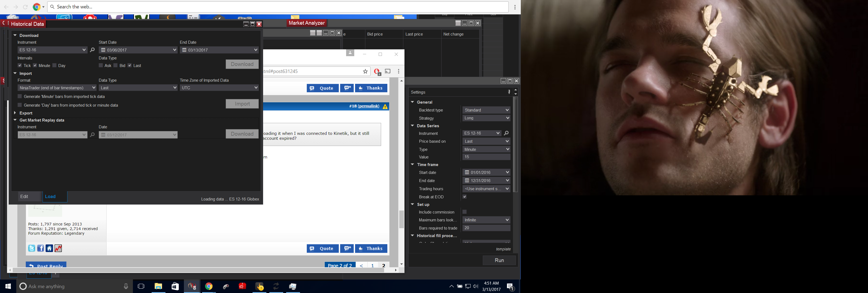868x293 pixels.
Task: Click the blue home icon under the profile
Action: (x=49, y=248)
